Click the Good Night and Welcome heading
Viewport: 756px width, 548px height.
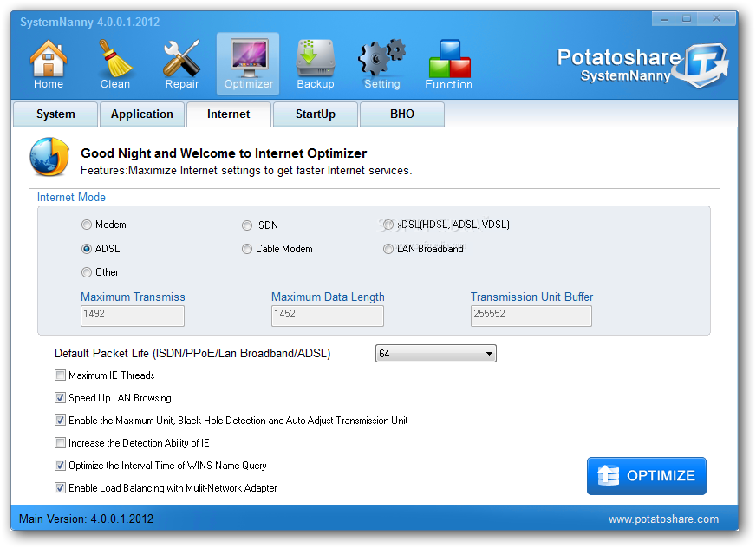coord(224,153)
